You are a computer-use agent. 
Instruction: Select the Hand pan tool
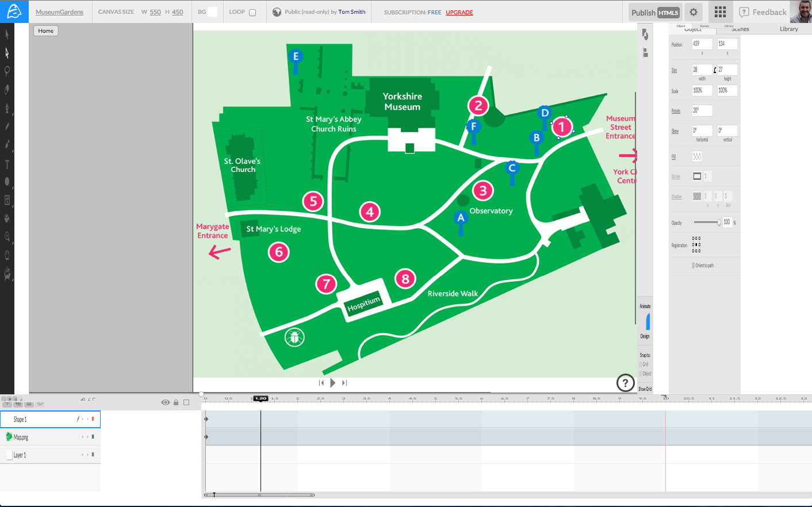click(x=7, y=255)
